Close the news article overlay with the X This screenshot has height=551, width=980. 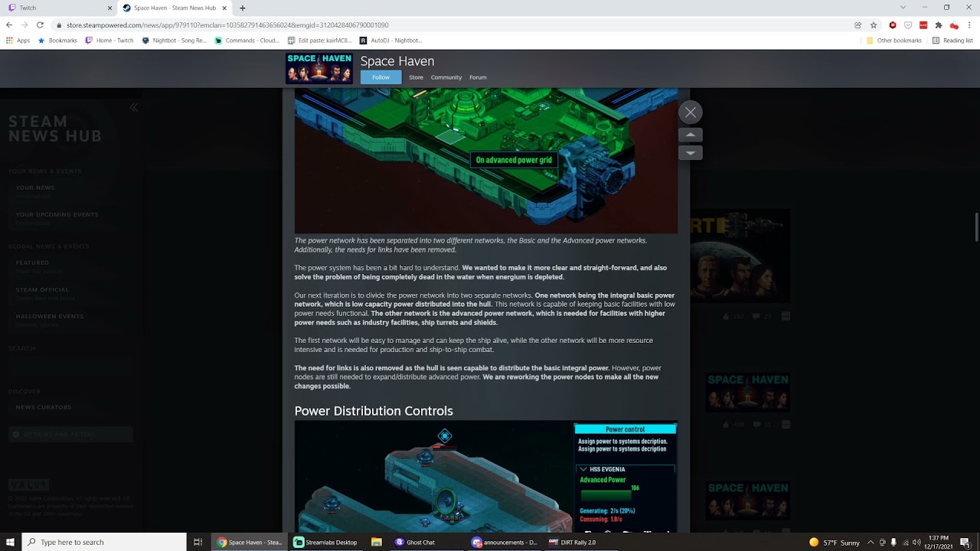(x=690, y=112)
